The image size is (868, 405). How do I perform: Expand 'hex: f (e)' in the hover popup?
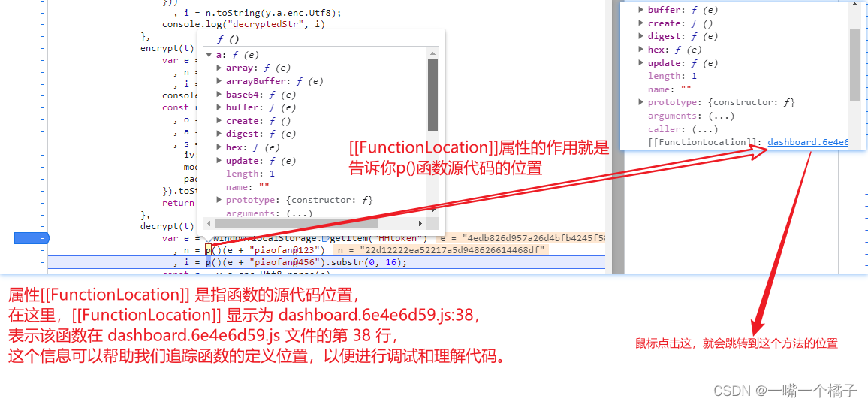point(219,147)
